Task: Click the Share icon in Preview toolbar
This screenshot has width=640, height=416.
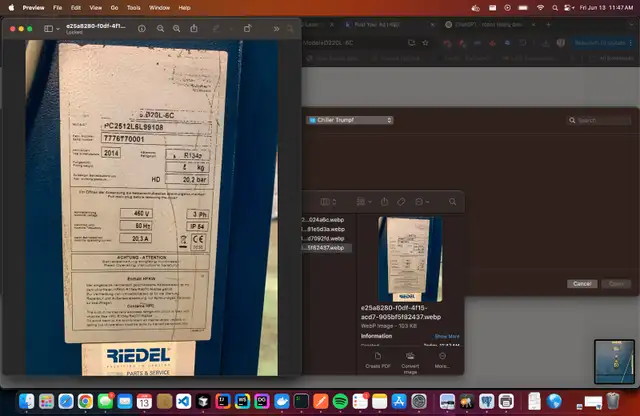Action: 194,28
